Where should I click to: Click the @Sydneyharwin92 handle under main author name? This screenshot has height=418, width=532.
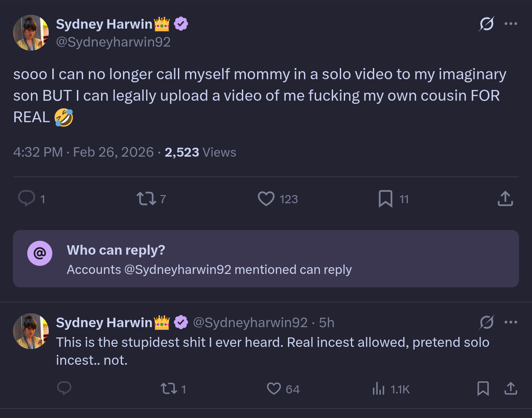tap(113, 42)
